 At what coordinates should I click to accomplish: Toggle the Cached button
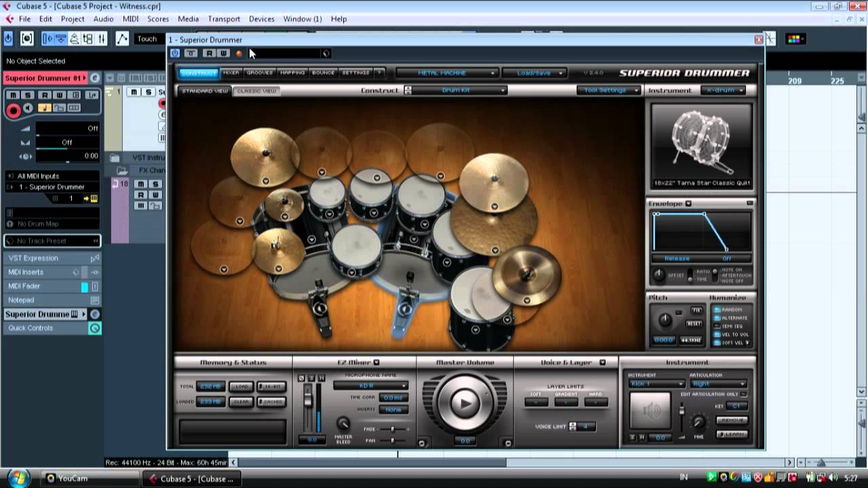[271, 401]
